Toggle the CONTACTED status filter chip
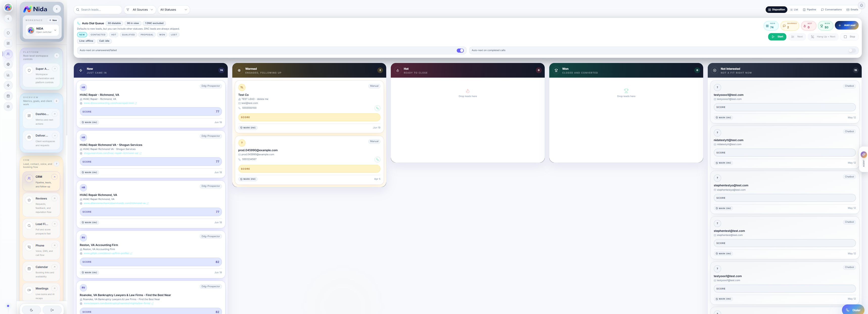 coord(98,35)
